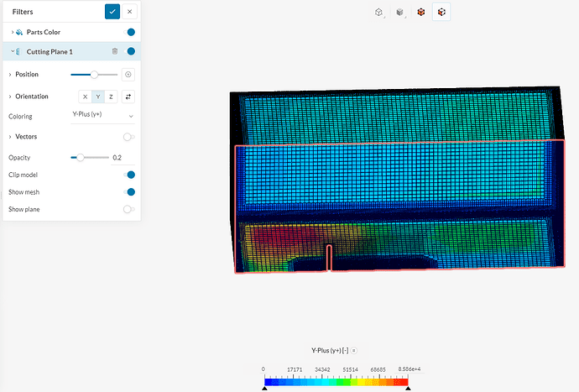579x392 pixels.
Task: Close the Filters panel
Action: (x=129, y=12)
